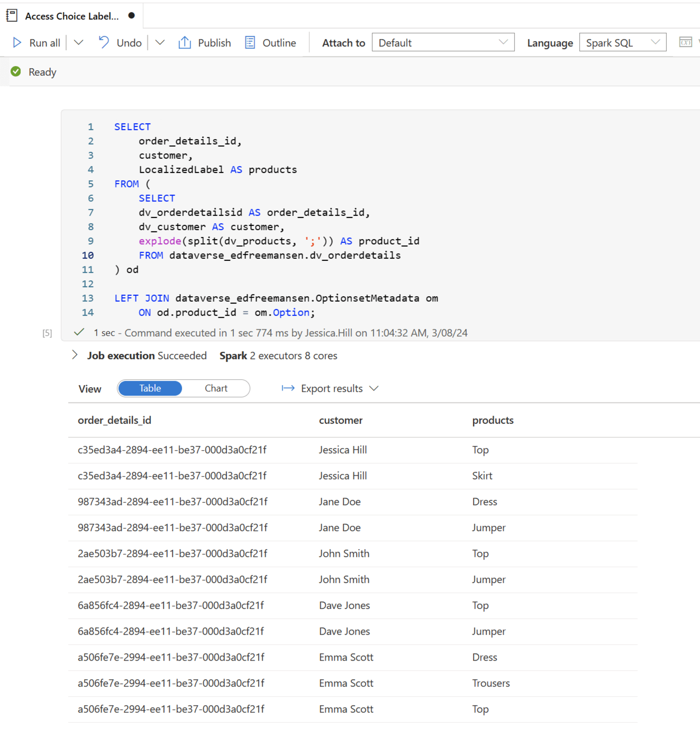The height and width of the screenshot is (746, 700).
Task: Open the Language Spark SQL dropdown
Action: (x=623, y=42)
